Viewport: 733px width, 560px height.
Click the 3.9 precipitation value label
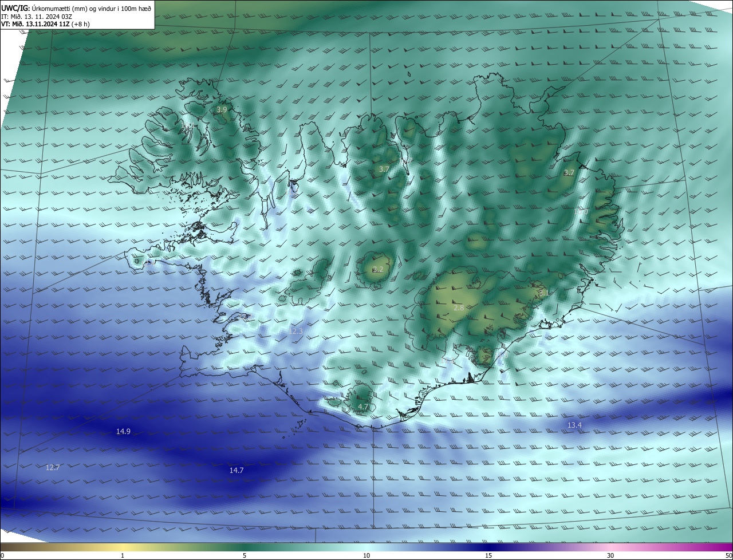[222, 109]
